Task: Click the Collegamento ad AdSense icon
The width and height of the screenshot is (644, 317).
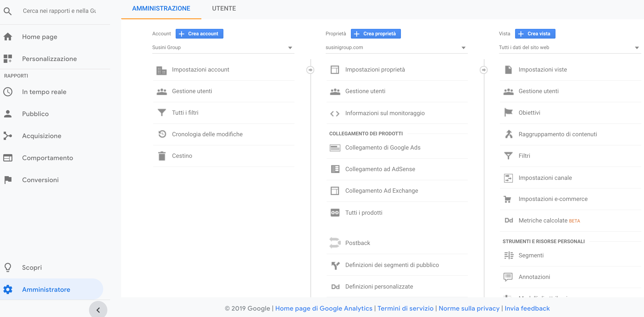Action: click(335, 169)
